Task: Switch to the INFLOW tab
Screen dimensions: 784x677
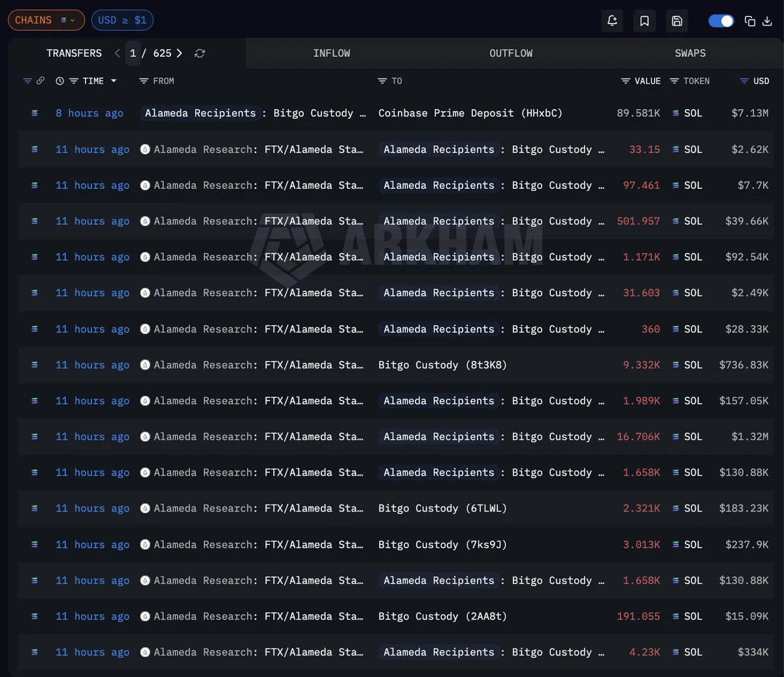Action: [331, 54]
